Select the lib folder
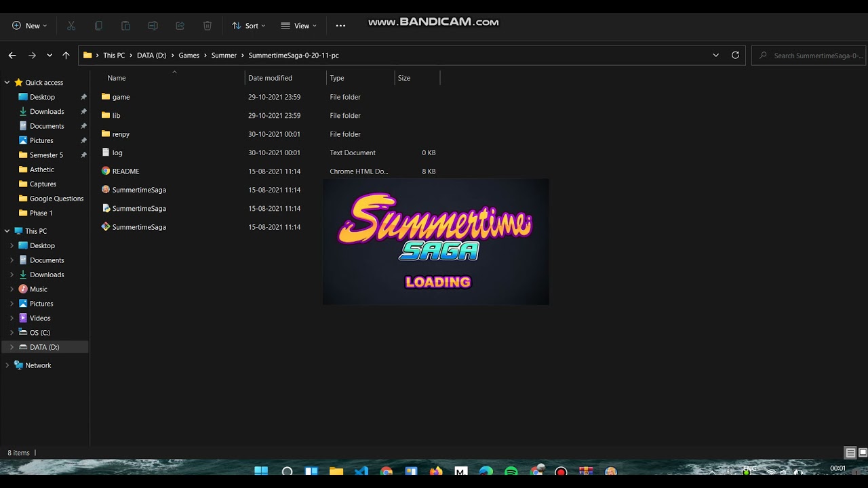The image size is (868, 488). click(x=116, y=116)
